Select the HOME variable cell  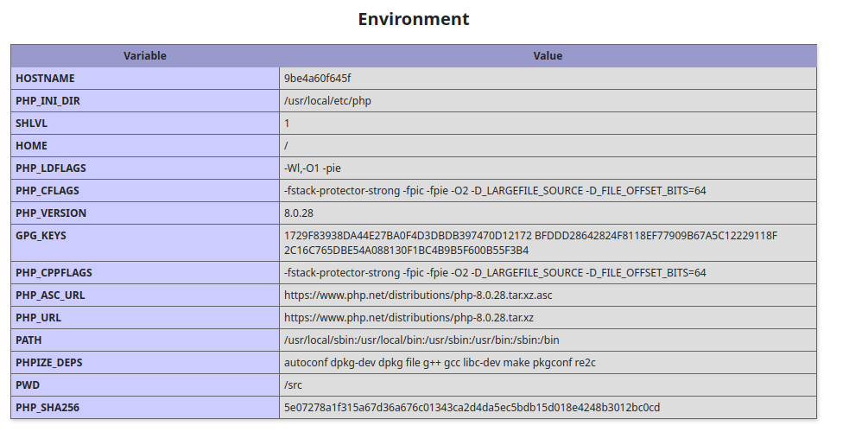point(31,146)
